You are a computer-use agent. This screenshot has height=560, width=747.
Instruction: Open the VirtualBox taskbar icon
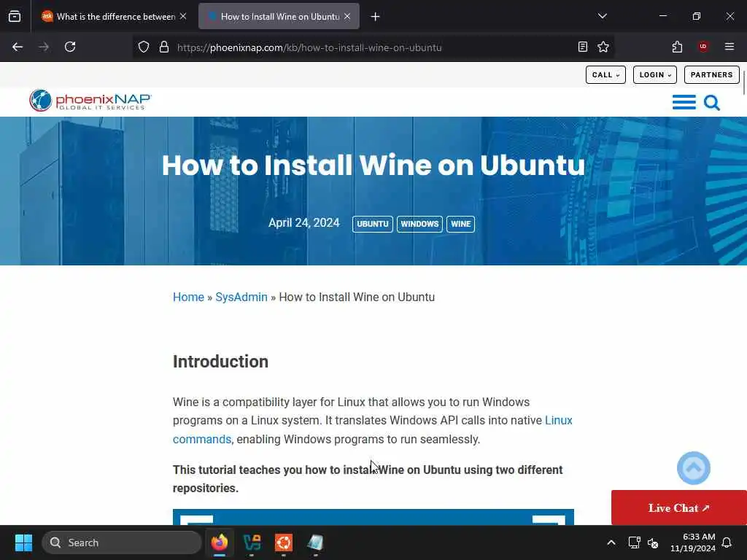(252, 542)
